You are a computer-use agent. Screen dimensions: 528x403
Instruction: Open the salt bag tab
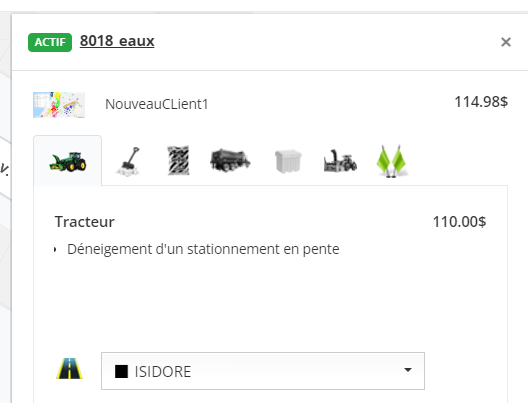(x=178, y=160)
